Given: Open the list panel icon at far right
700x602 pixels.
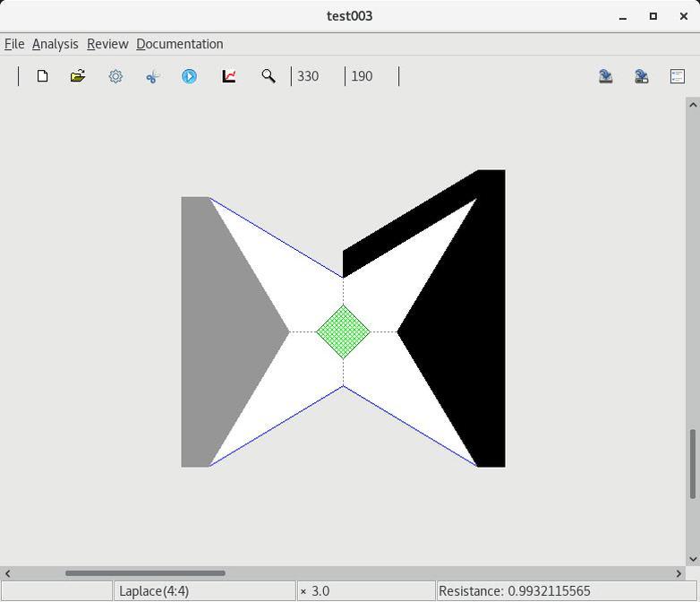Looking at the screenshot, I should [678, 76].
